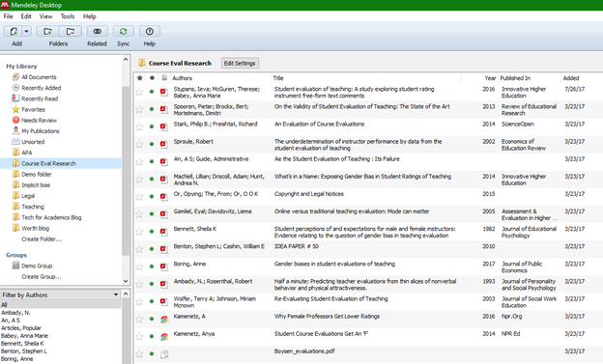Open the Favorites list
Image resolution: width=603 pixels, height=364 pixels.
click(x=33, y=109)
